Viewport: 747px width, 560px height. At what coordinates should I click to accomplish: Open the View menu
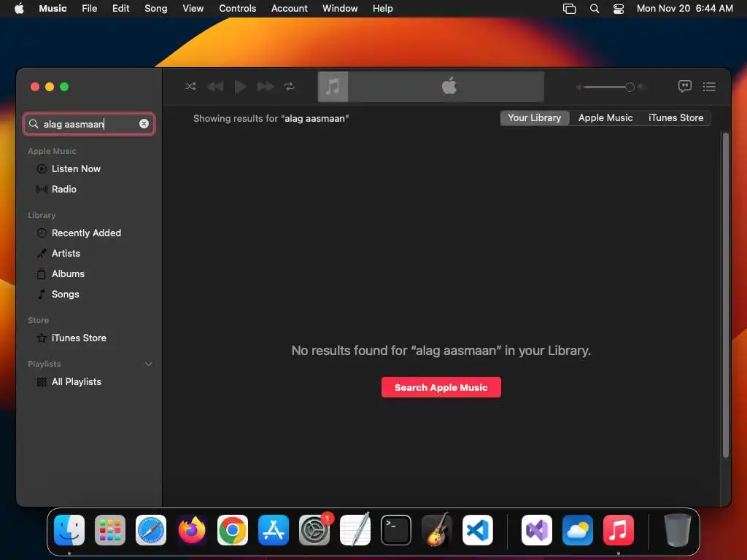[x=193, y=8]
